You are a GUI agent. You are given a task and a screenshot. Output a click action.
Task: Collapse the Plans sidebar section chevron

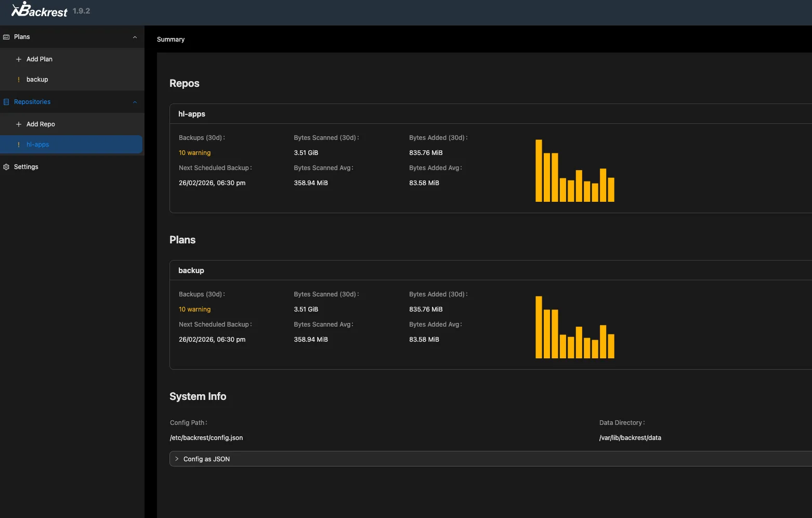coord(135,37)
